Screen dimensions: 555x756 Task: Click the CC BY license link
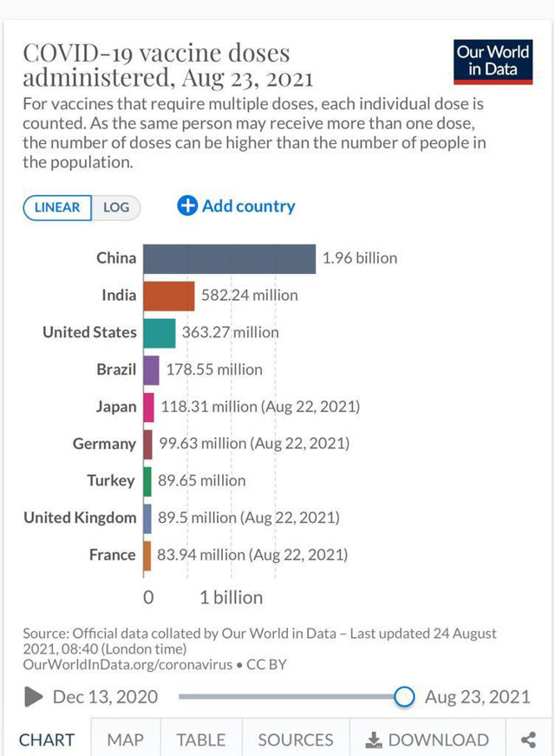(266, 665)
